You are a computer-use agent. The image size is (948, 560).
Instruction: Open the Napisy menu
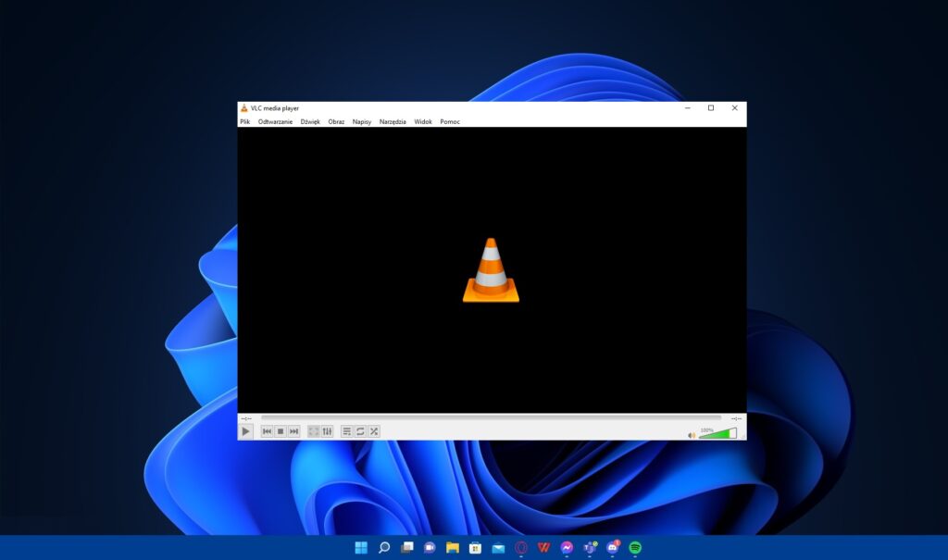(x=362, y=121)
